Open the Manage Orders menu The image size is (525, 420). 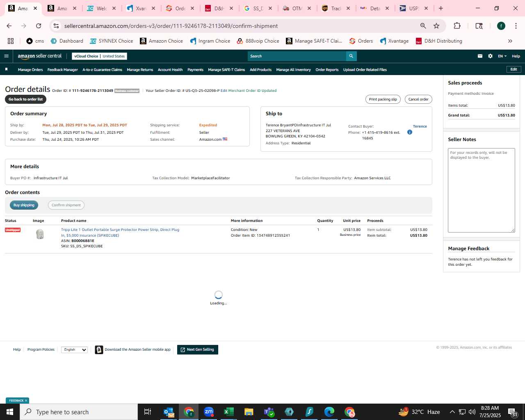point(30,70)
